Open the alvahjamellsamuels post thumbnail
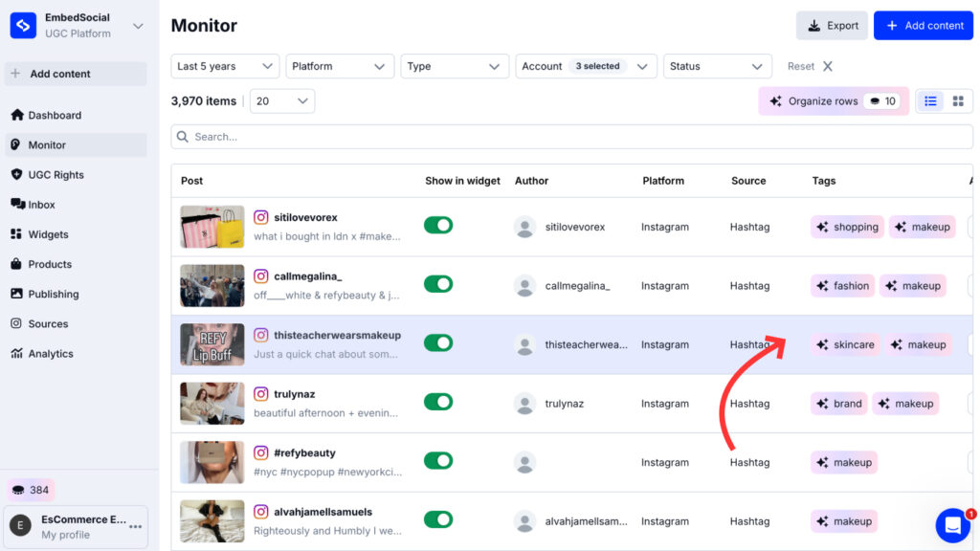Screen dimensions: 980x551 [212, 521]
